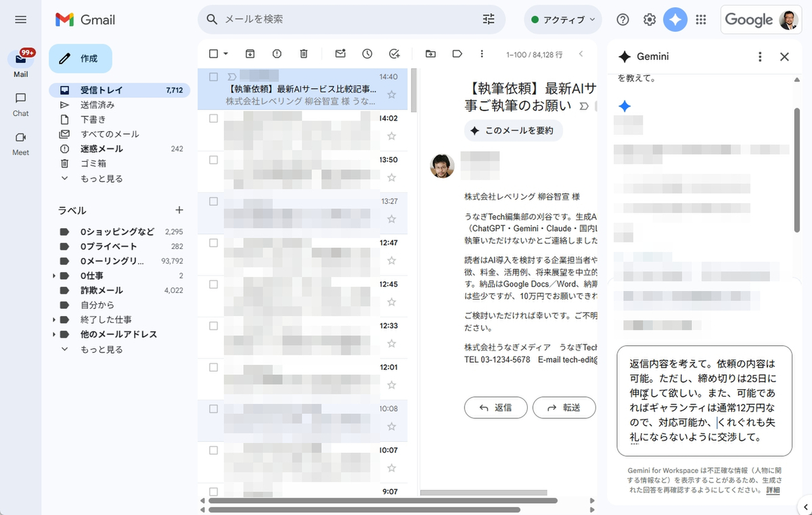Star the 13:27 email
This screenshot has height=515, width=812.
point(391,219)
